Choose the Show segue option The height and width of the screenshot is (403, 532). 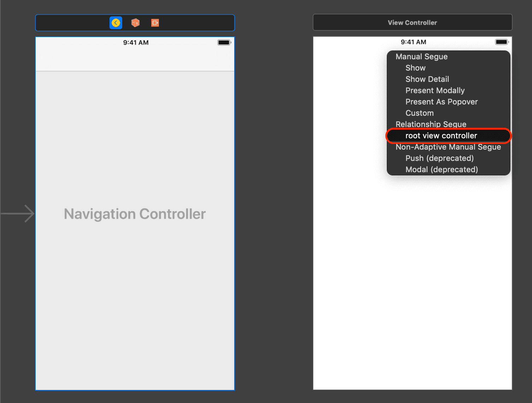415,68
